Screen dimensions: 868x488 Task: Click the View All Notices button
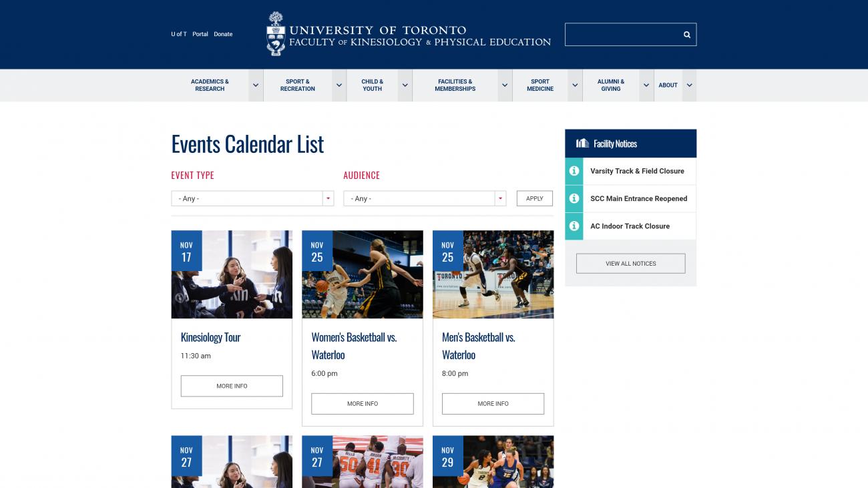click(631, 264)
